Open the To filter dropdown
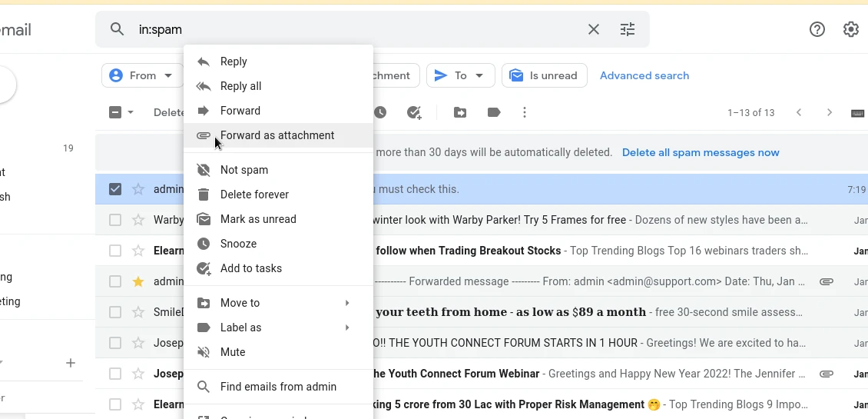 click(x=460, y=75)
